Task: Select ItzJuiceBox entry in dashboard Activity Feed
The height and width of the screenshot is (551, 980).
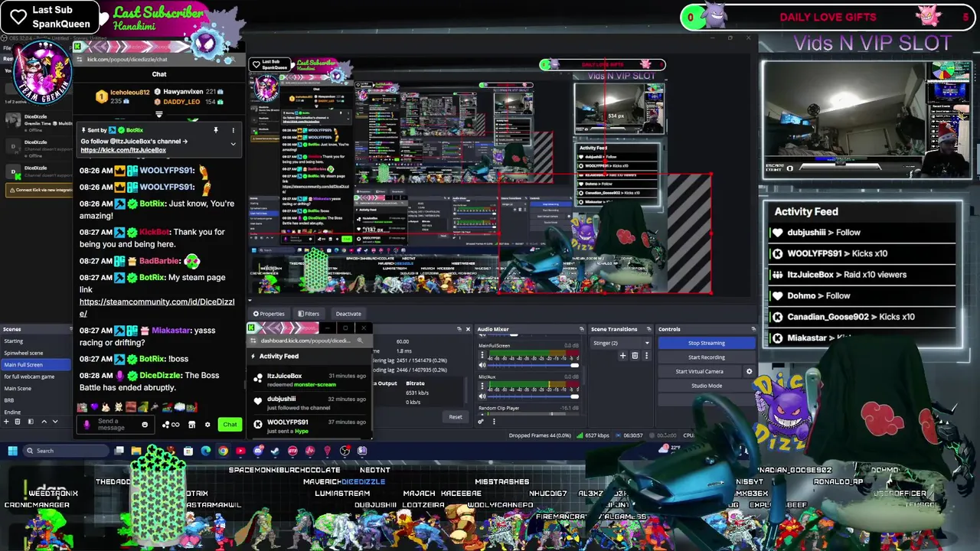Action: click(x=309, y=380)
